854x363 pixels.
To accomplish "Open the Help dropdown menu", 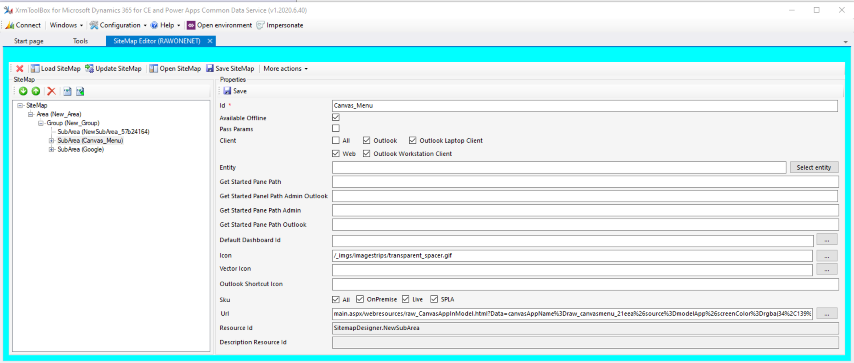I will [166, 25].
